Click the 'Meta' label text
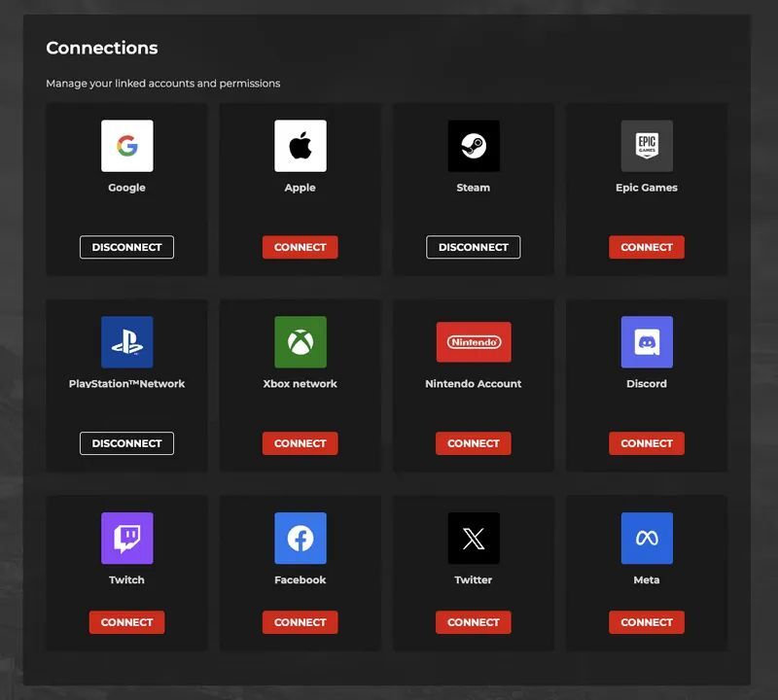The height and width of the screenshot is (700, 778). point(647,580)
